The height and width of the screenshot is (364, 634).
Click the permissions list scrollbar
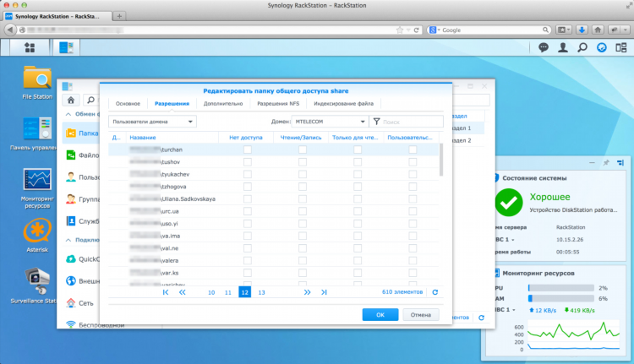[441, 160]
